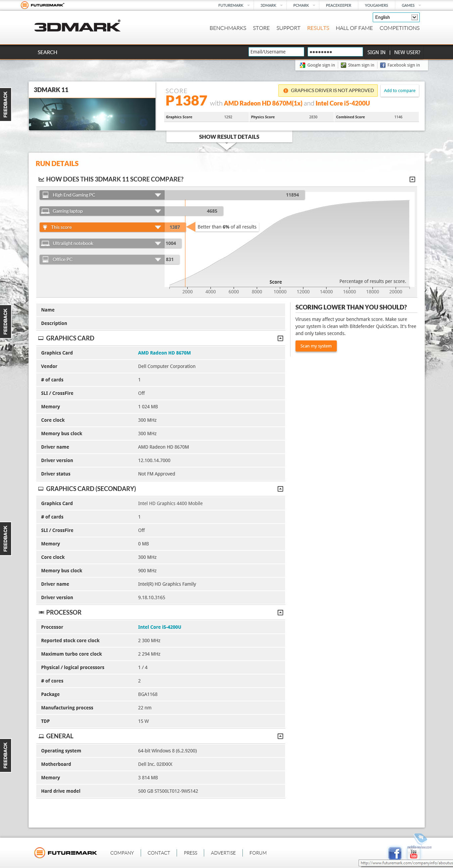Click the 3DMark logo

pos(77,27)
